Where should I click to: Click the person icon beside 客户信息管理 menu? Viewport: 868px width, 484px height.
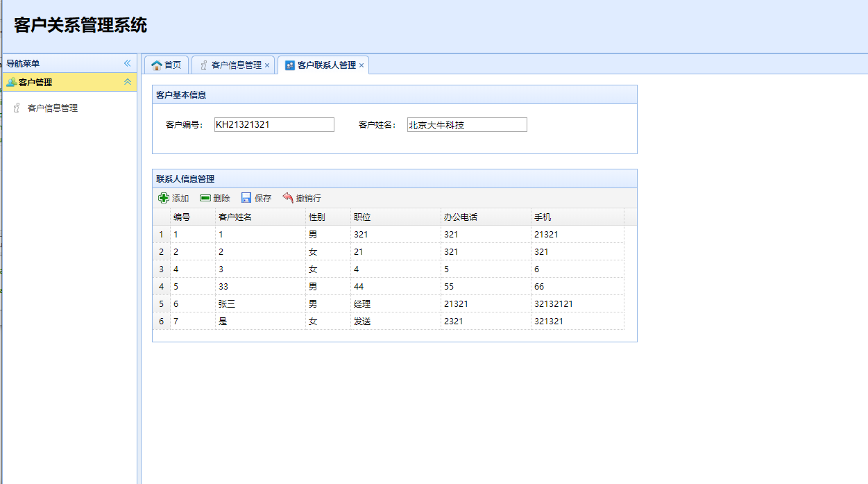17,108
